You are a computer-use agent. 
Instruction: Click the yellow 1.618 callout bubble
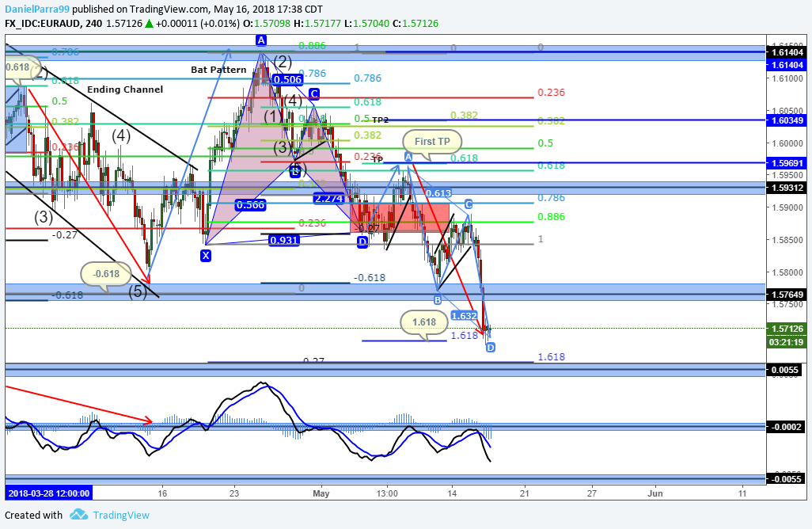point(424,322)
